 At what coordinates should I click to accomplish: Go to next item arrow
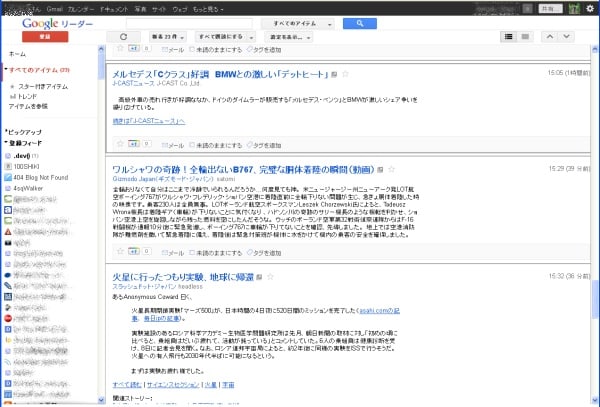pyautogui.click(x=566, y=37)
